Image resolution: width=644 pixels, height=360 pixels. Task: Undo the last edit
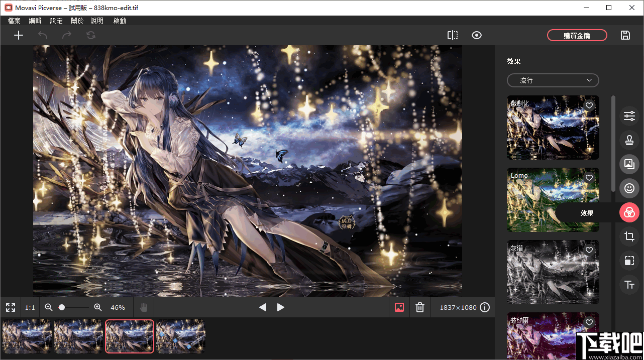point(43,35)
